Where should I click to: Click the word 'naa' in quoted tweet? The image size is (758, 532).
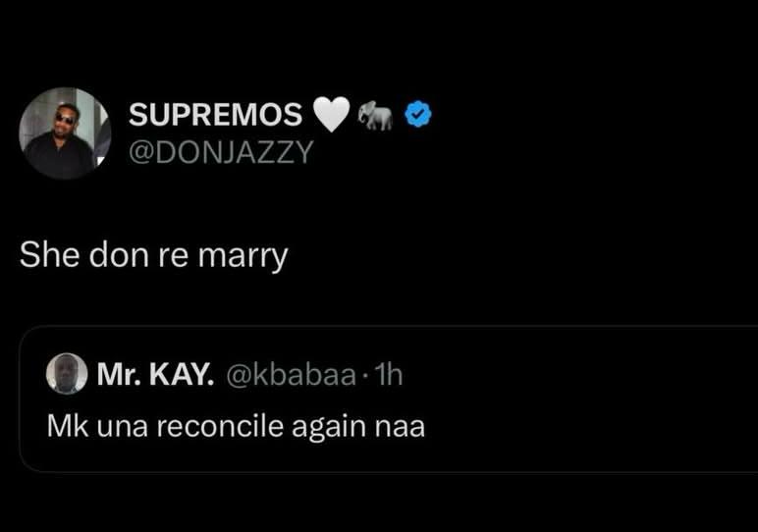coord(404,428)
